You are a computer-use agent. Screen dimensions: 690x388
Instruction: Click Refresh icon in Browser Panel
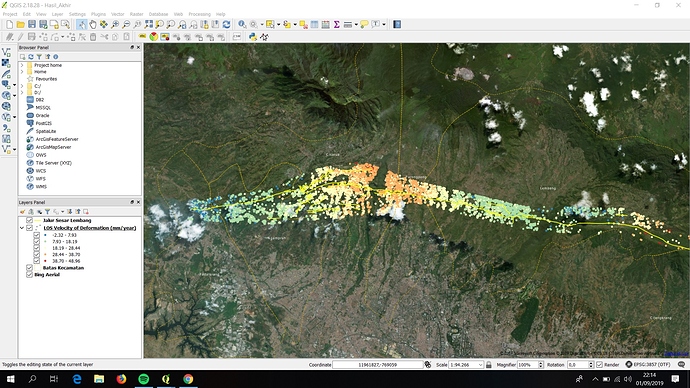tap(31, 57)
